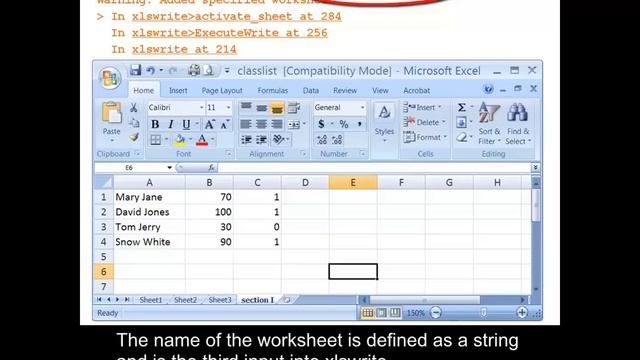Apply Bold formatting

155,124
